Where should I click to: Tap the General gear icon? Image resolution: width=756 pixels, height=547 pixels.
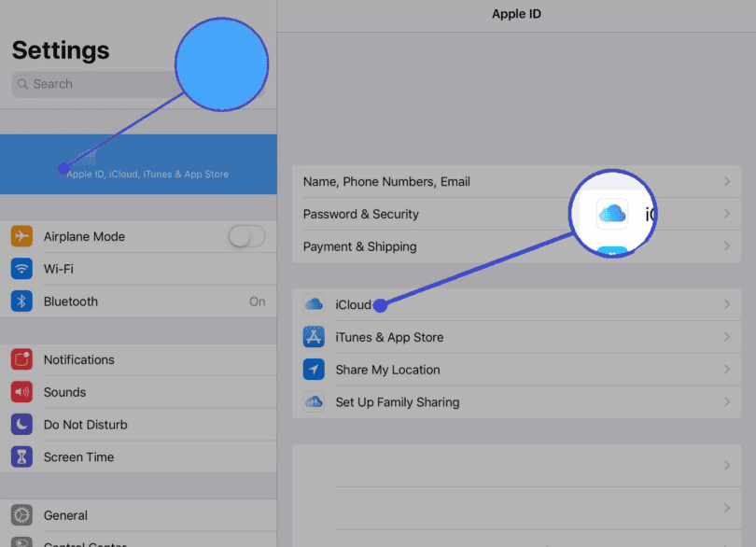tap(21, 515)
